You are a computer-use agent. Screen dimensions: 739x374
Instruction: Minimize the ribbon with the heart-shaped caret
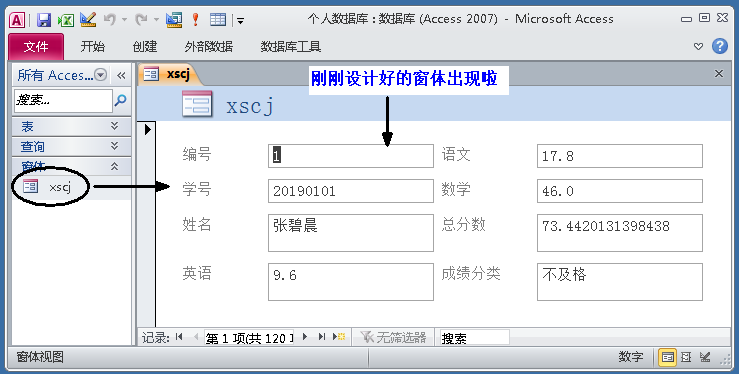tap(698, 46)
